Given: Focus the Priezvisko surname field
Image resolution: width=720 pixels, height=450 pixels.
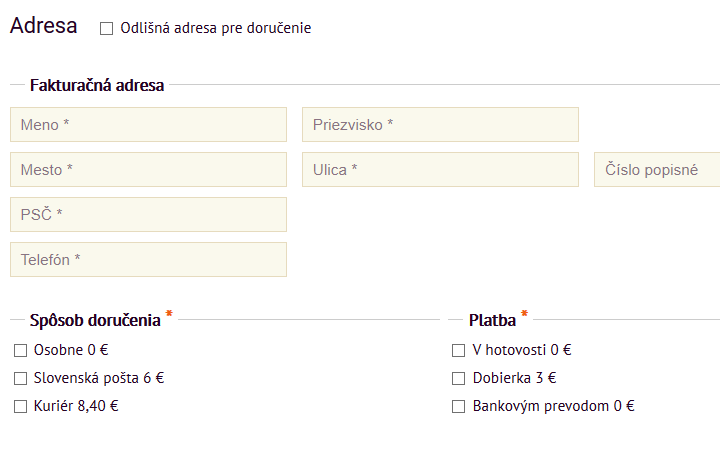Looking at the screenshot, I should tap(440, 125).
